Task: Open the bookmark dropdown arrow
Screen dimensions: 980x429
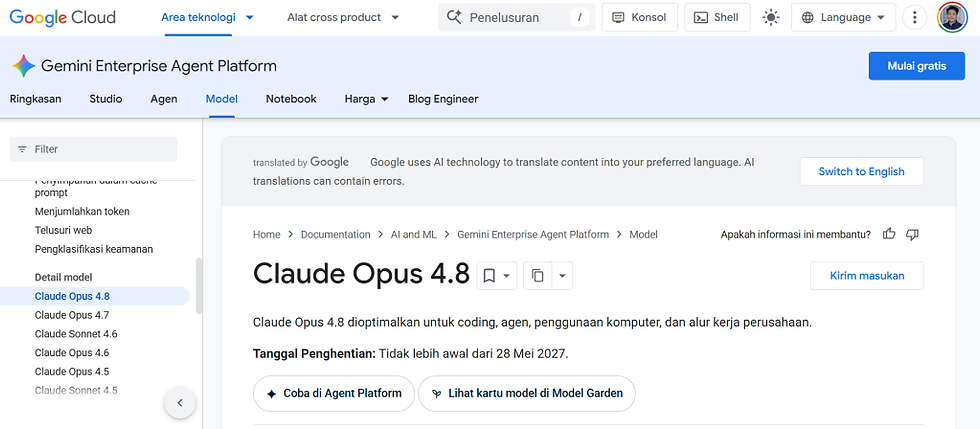Action: click(x=507, y=276)
